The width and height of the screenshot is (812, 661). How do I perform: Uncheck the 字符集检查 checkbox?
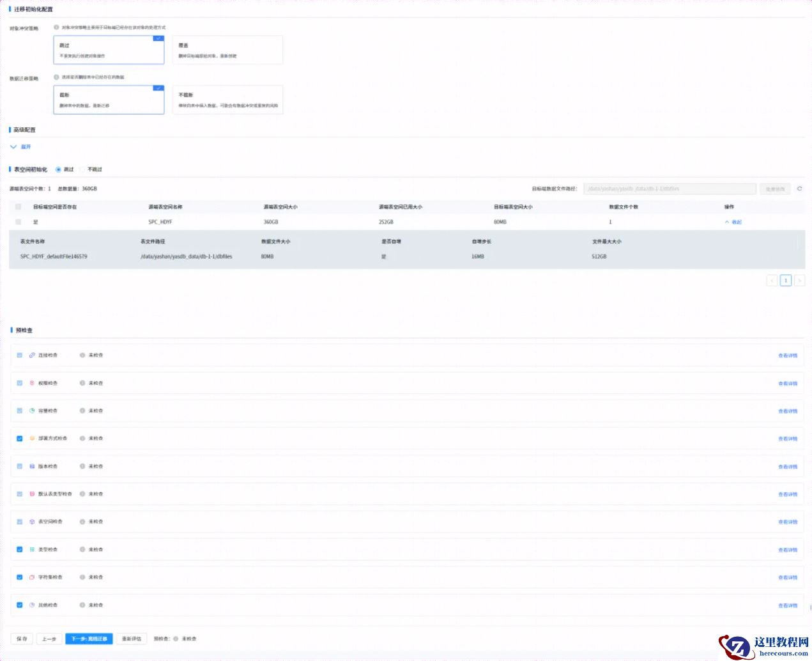coord(19,577)
